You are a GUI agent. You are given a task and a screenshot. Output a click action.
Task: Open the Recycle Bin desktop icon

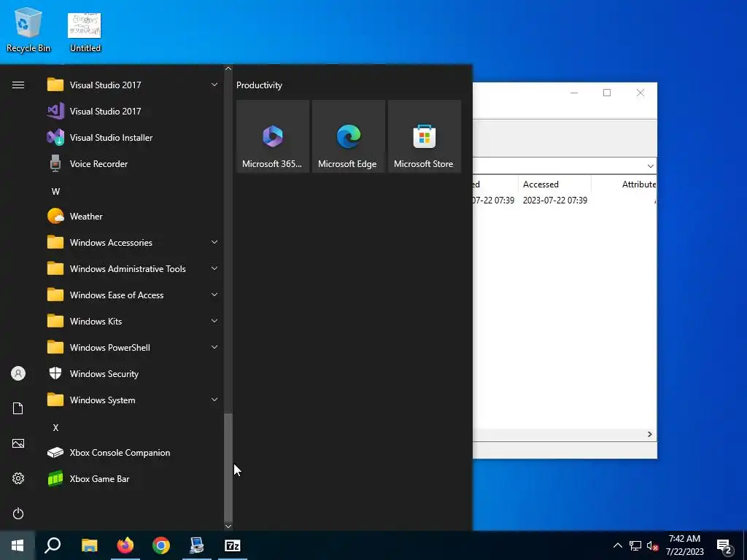pos(28,29)
